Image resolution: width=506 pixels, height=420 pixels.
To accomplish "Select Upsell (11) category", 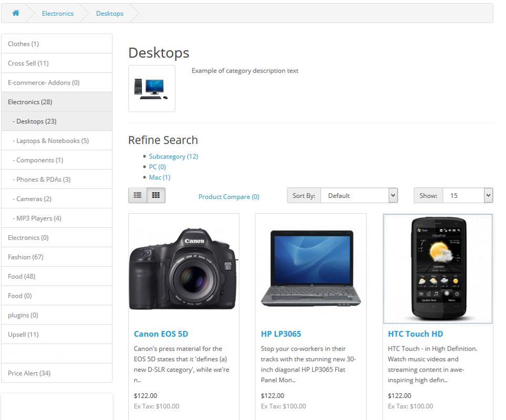I will (57, 334).
